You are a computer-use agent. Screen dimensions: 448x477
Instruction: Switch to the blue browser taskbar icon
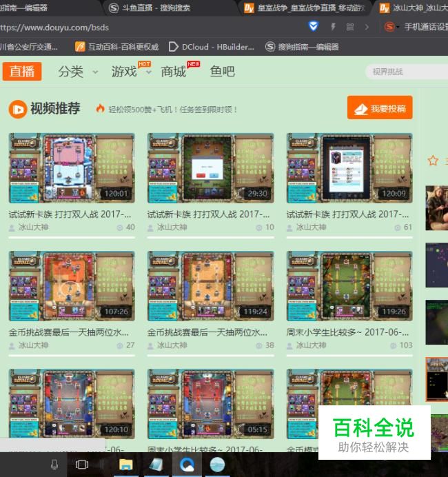(x=187, y=465)
